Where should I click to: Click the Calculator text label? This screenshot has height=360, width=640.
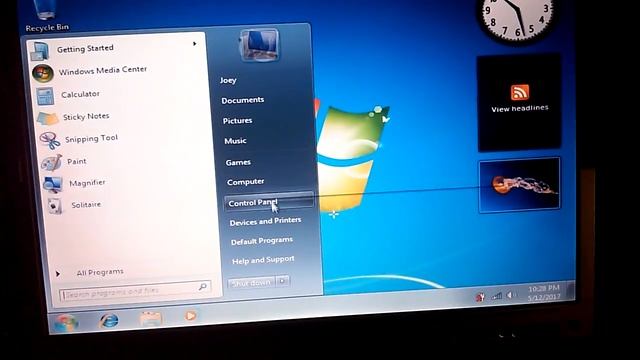tap(80, 94)
